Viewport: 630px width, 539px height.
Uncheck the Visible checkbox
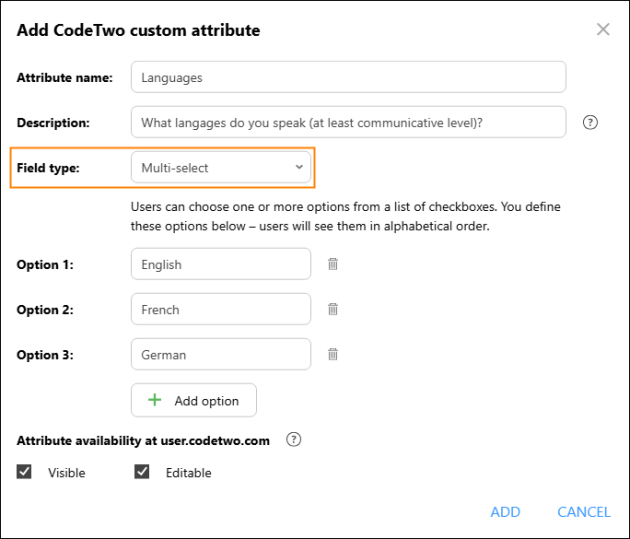[x=24, y=472]
